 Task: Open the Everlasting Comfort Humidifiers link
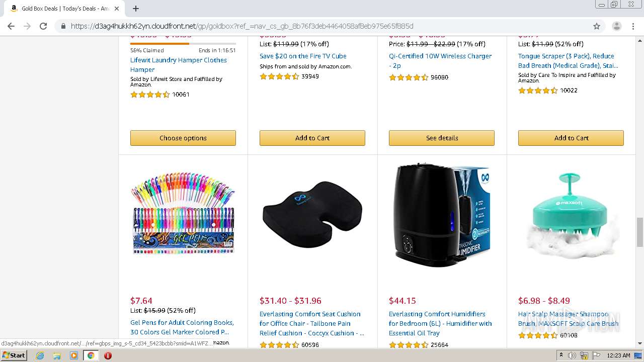pyautogui.click(x=440, y=323)
